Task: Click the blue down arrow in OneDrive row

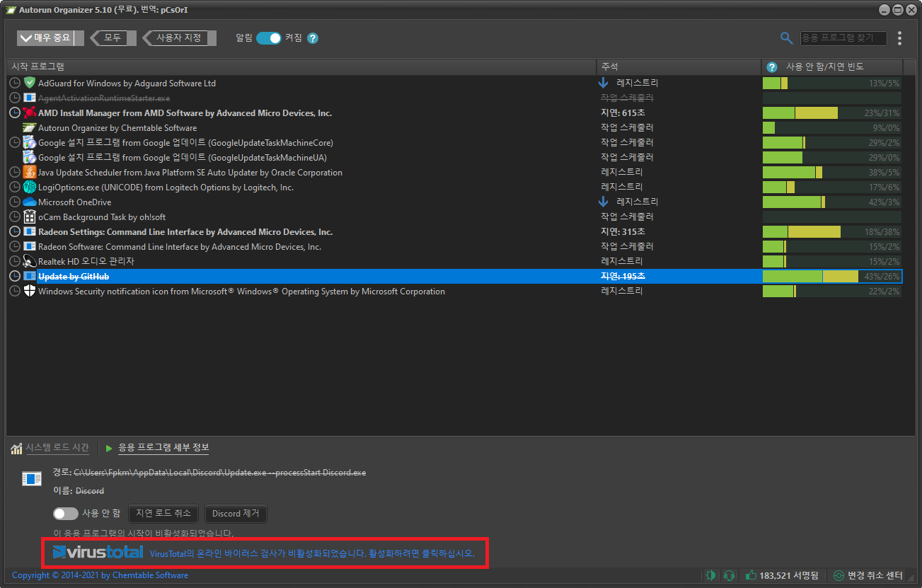Action: point(604,202)
